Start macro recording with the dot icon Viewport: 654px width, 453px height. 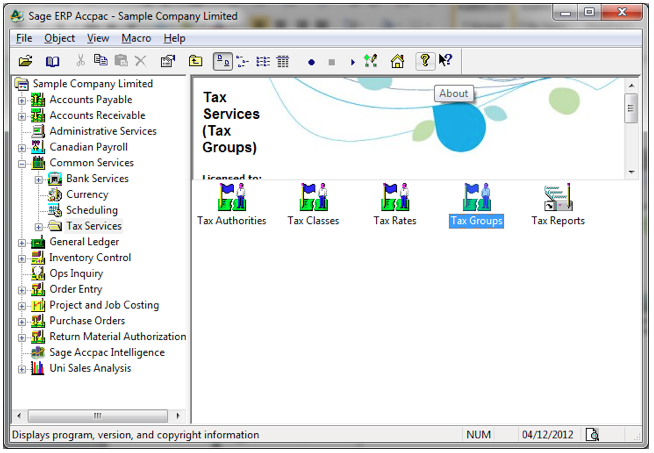(x=311, y=62)
